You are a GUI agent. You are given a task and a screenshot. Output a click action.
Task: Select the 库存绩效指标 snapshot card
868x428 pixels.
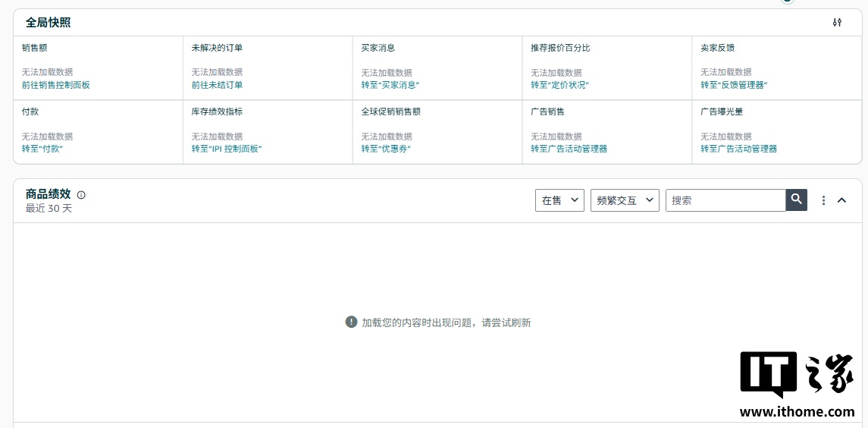click(x=267, y=131)
